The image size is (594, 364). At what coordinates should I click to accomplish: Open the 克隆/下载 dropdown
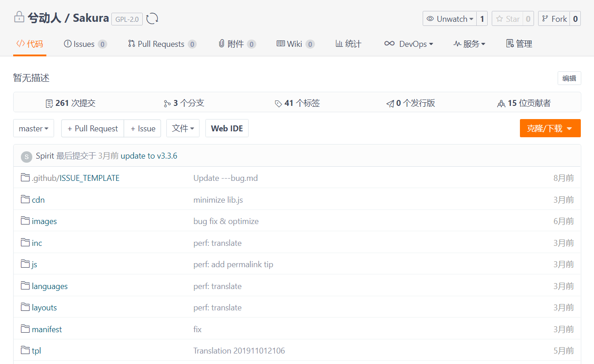point(550,129)
